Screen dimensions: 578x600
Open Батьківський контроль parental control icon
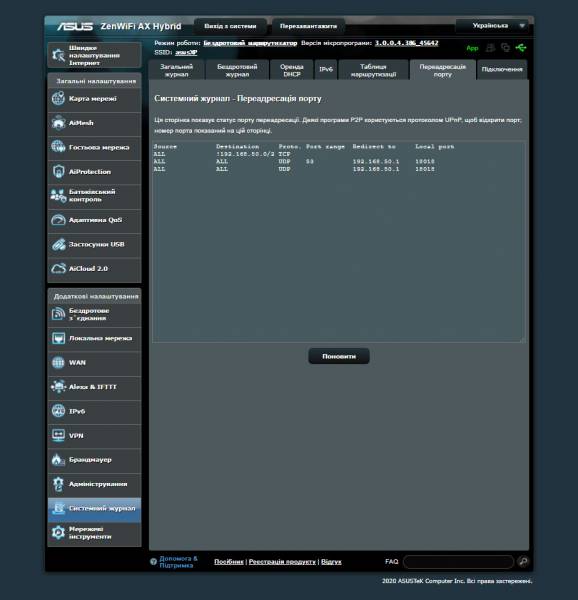58,196
